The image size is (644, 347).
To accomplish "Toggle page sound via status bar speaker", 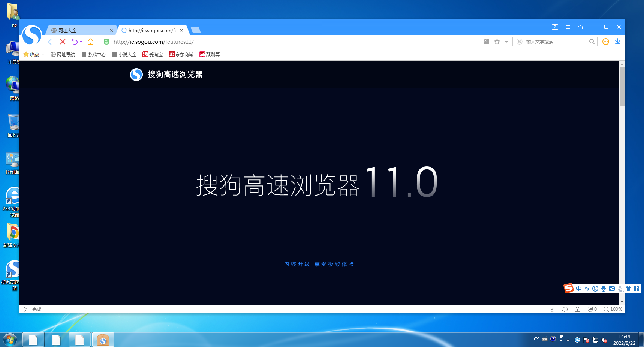I will pyautogui.click(x=565, y=309).
